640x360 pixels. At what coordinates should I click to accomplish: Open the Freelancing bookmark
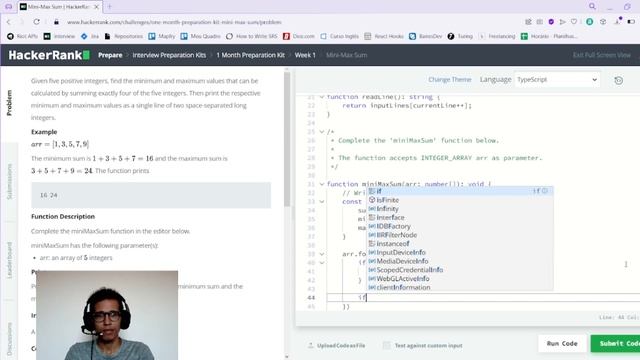[x=497, y=36]
